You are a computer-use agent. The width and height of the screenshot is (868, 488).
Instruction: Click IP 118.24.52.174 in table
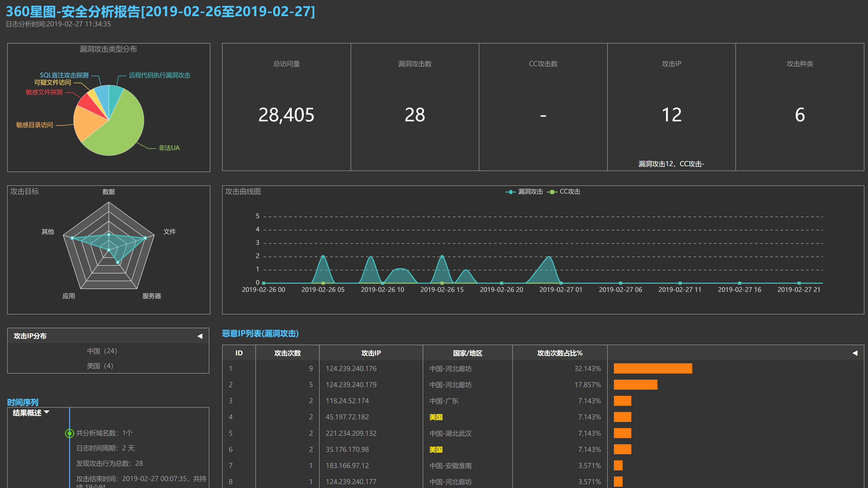pos(347,401)
